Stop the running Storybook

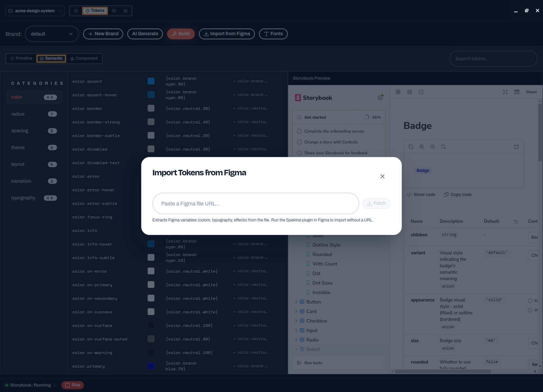point(73,385)
